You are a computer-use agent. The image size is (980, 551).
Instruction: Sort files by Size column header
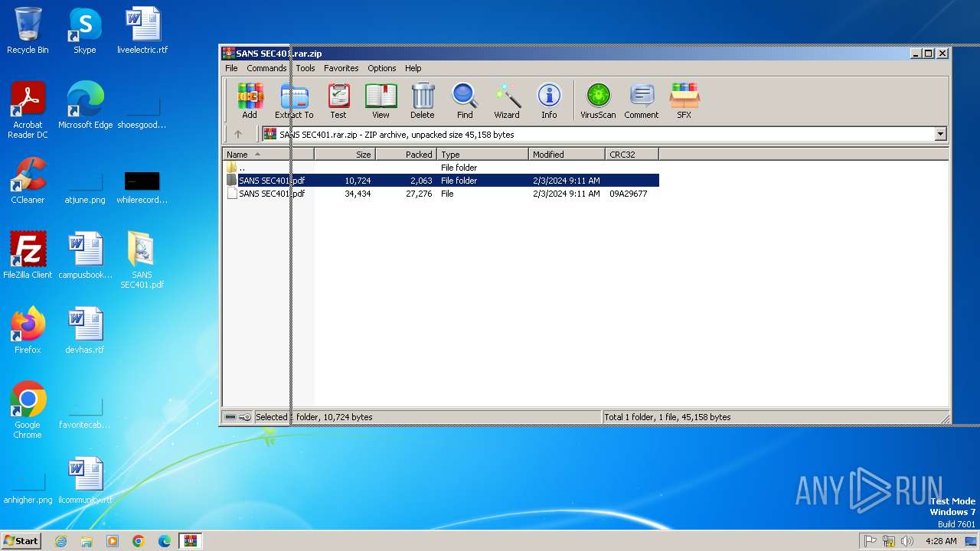(x=345, y=155)
